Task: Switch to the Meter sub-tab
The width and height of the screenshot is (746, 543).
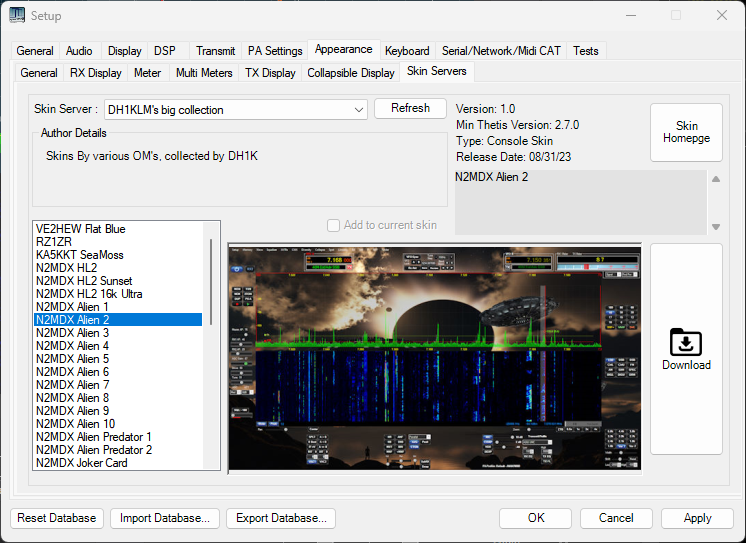Action: click(147, 73)
